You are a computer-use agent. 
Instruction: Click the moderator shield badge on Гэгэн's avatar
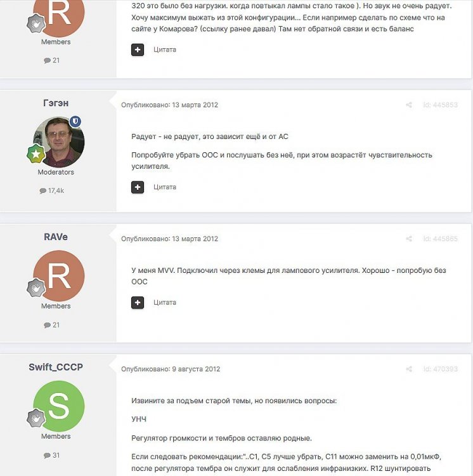click(75, 121)
